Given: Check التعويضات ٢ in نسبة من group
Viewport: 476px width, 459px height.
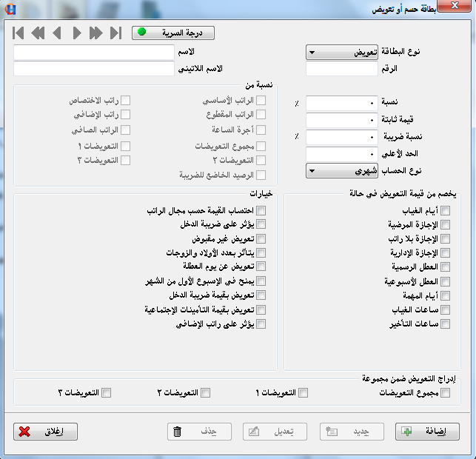Looking at the screenshot, I should click(261, 160).
